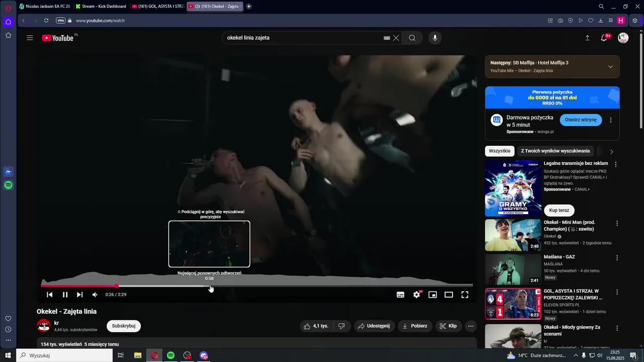Reload the page
644x362 pixels.
click(46, 21)
